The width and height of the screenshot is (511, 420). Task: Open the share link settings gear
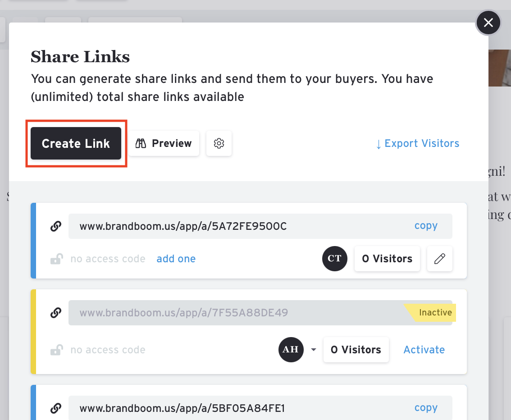[x=219, y=143]
